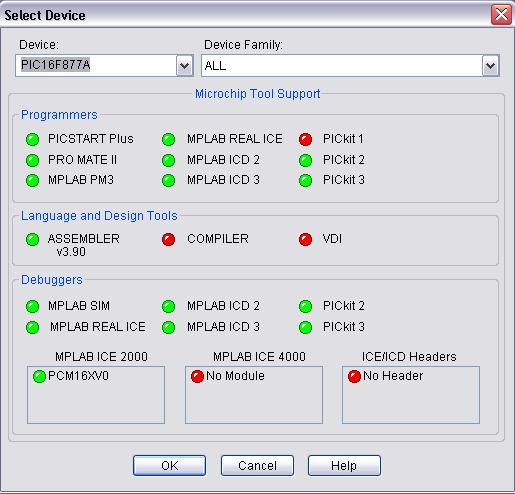The image size is (515, 494).
Task: Click the PIC16F877A device text field
Action: (x=96, y=66)
